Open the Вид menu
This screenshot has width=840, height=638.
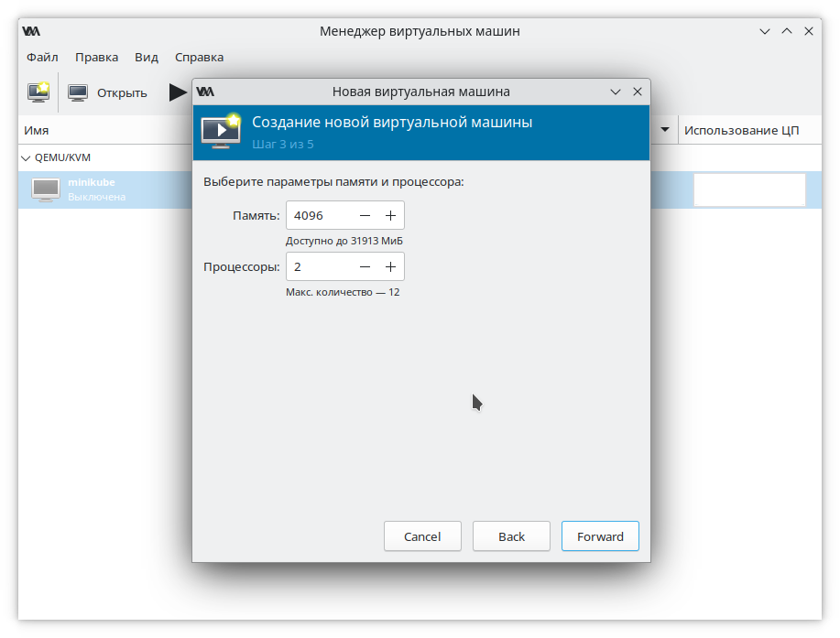click(147, 57)
